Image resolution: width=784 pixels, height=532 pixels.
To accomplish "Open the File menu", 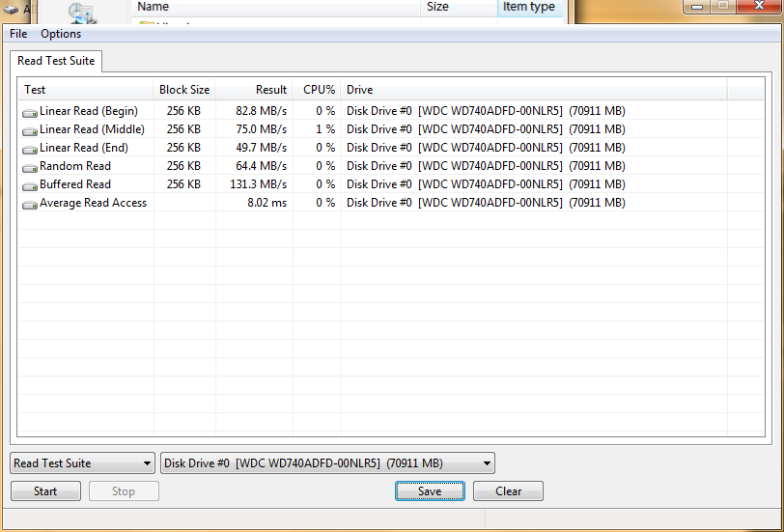I will [18, 34].
